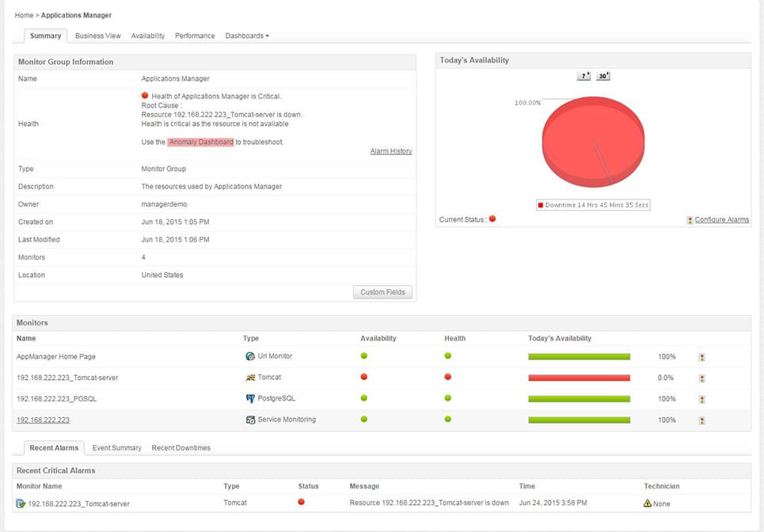Image resolution: width=764 pixels, height=532 pixels.
Task: Click the warning triangle in the Technician column
Action: [648, 503]
